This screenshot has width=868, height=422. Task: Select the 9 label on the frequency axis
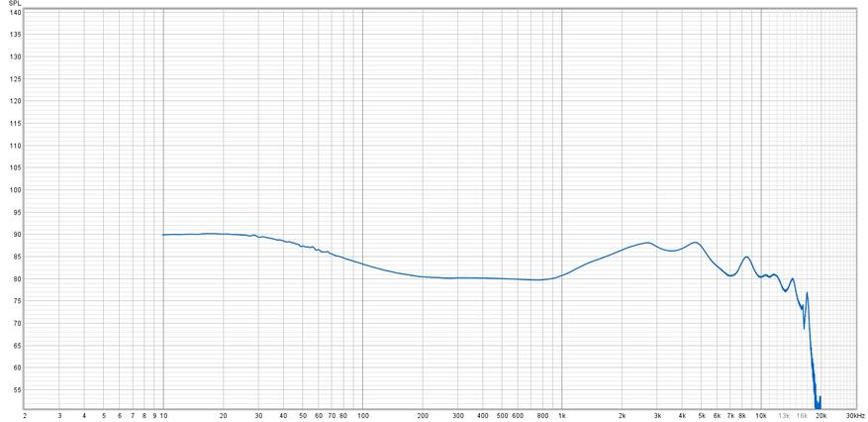154,415
